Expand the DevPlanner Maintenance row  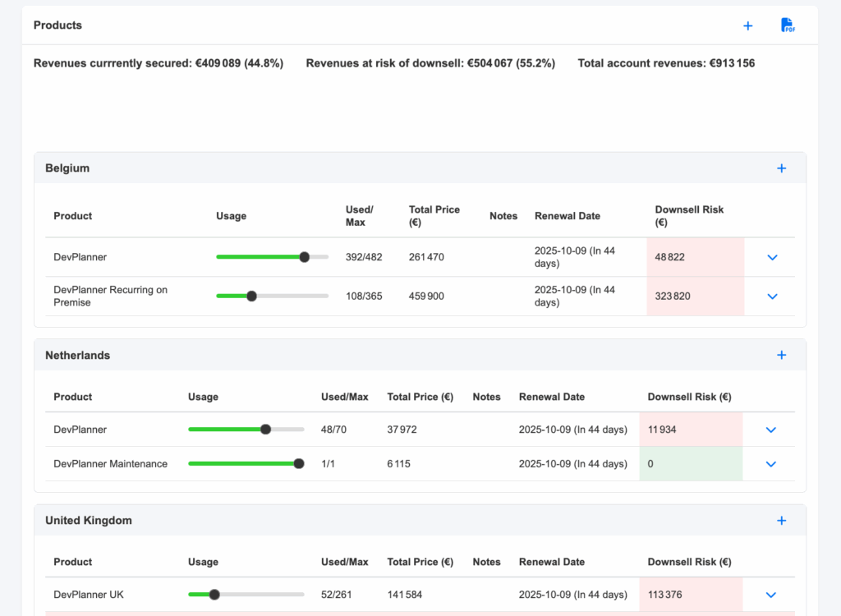click(x=770, y=464)
